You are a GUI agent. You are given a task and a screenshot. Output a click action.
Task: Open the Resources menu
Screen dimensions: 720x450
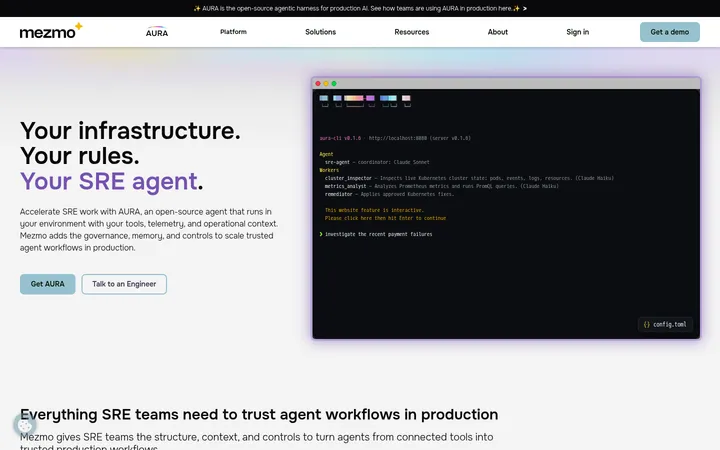point(411,32)
